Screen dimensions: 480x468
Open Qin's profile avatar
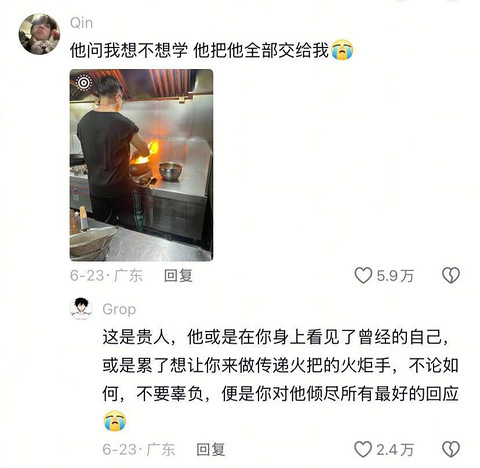tap(39, 34)
